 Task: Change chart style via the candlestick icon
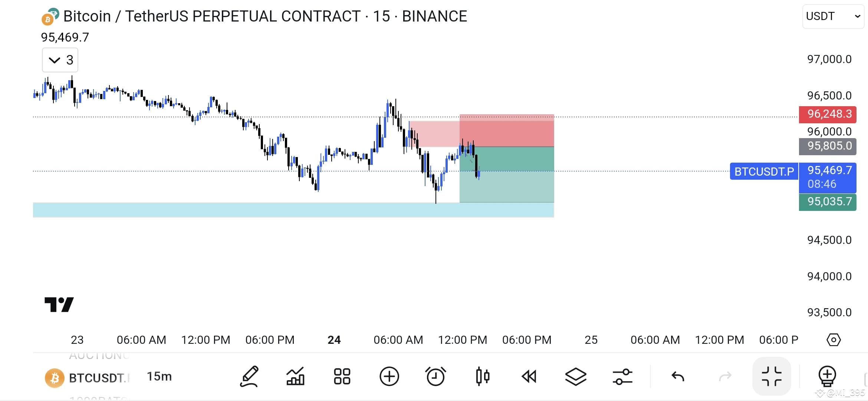tap(483, 376)
